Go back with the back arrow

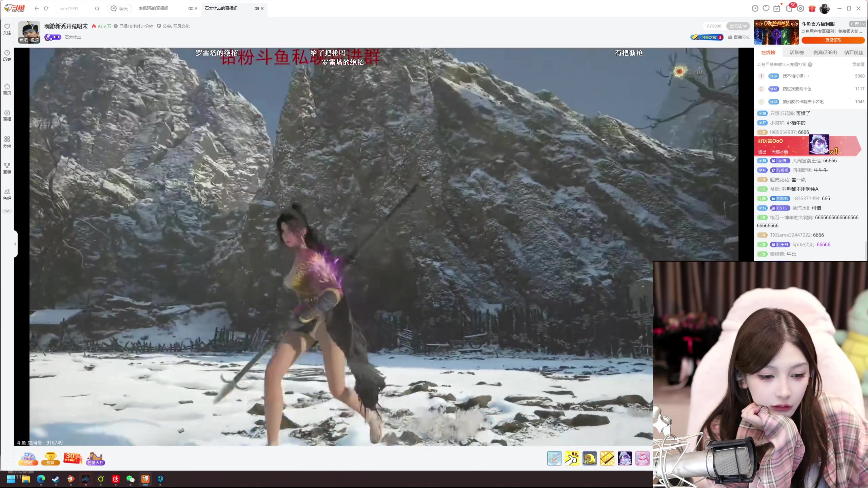(37, 8)
